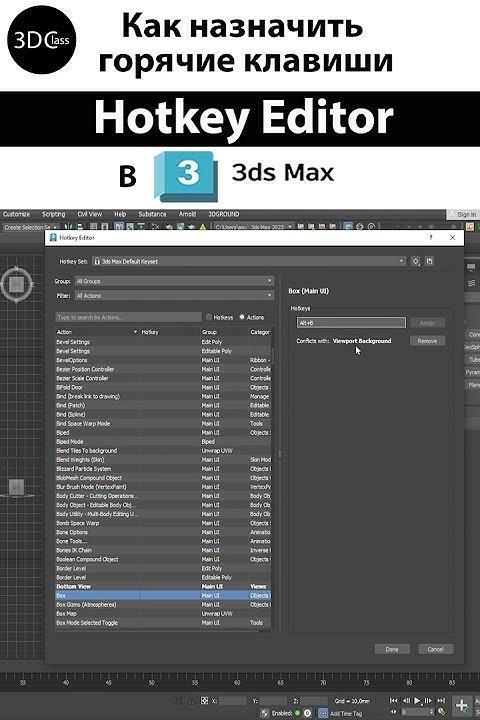Step to next frame button
Screen dimensions: 480x720
[429, 701]
